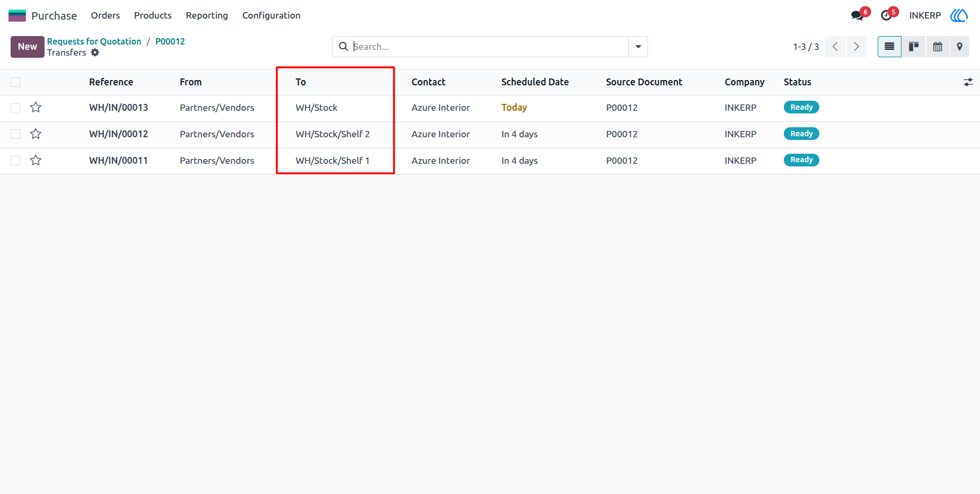Click the Today scheduled date cell
The width and height of the screenshot is (980, 494).
tap(514, 108)
